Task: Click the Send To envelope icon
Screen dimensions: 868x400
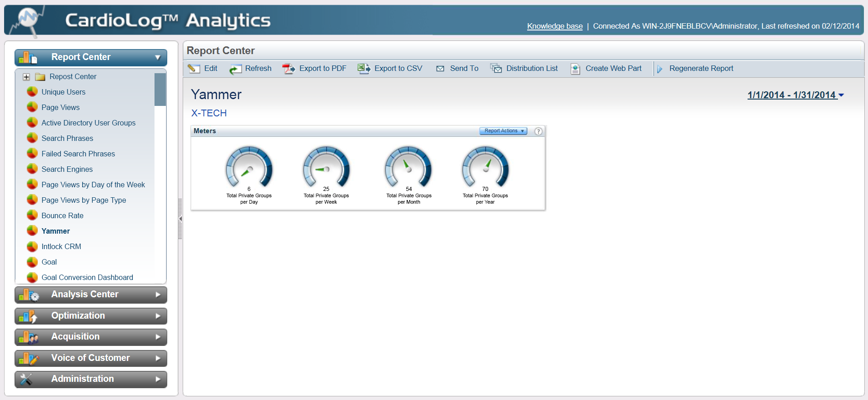Action: [x=440, y=69]
